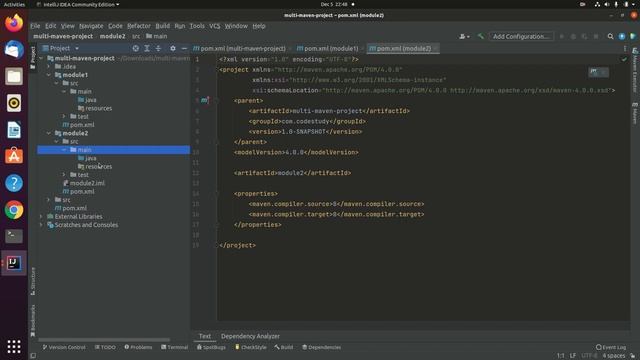
Task: Toggle Version Control tool window
Action: point(64,347)
